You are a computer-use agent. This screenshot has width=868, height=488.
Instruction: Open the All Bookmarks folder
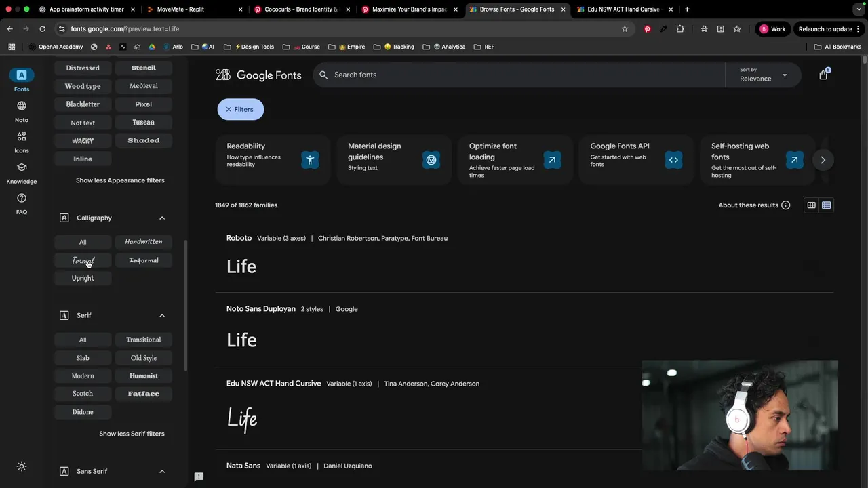point(837,47)
